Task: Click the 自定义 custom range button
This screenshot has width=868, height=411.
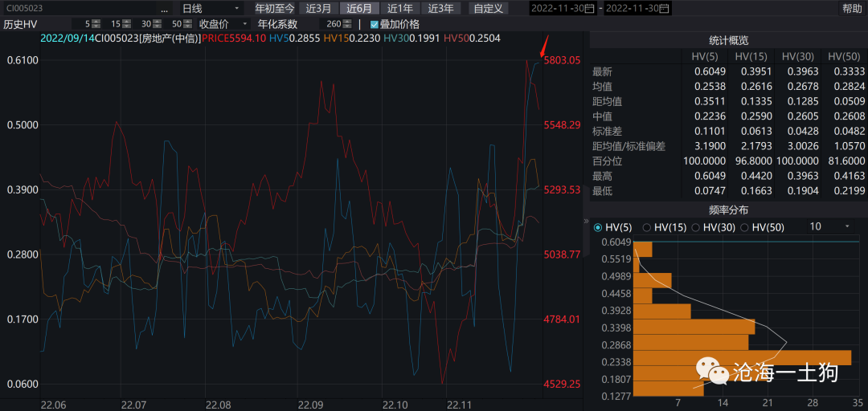Action: coord(488,9)
